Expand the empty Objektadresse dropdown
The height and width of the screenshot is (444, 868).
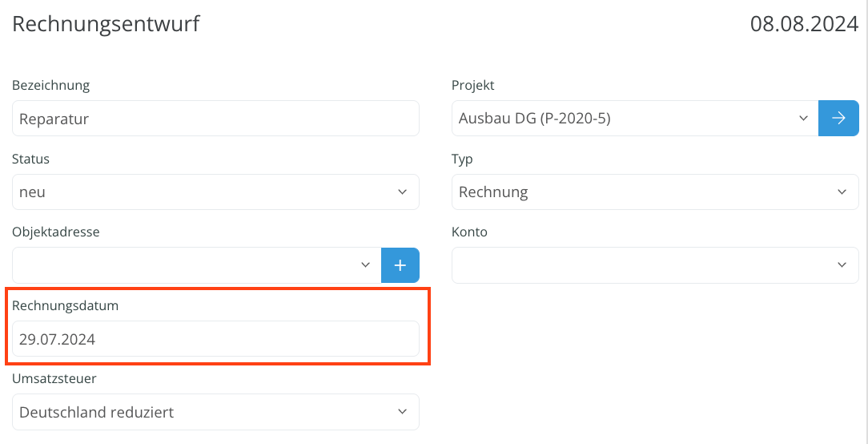[197, 265]
